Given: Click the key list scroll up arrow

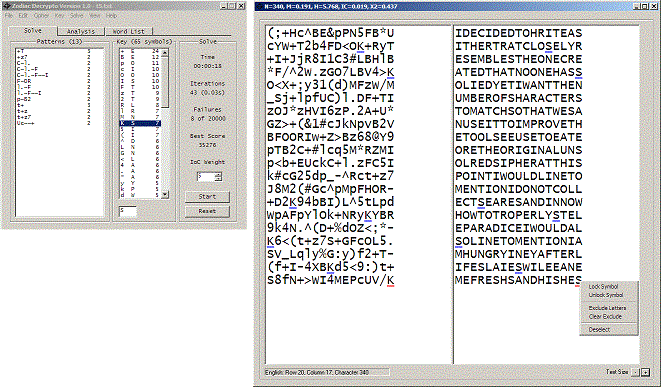Looking at the screenshot, I should coord(165,53).
